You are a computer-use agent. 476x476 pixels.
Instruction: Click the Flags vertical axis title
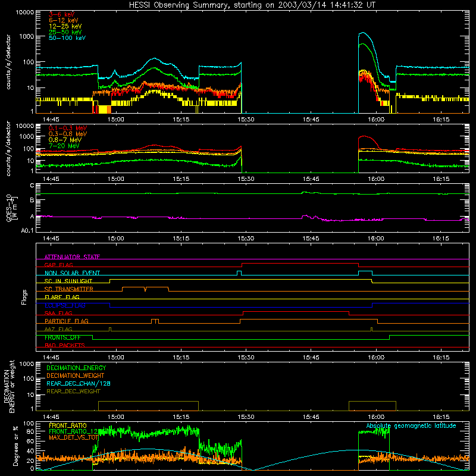coord(24,297)
